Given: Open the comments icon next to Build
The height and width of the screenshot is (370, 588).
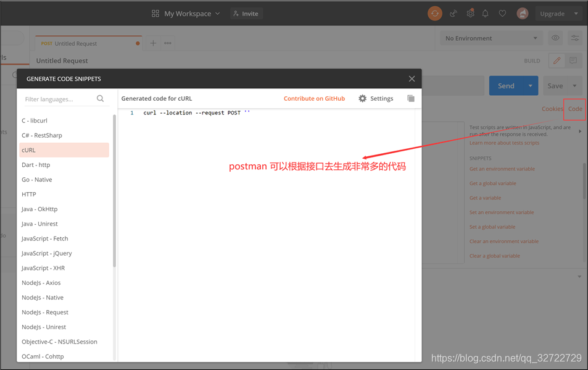Looking at the screenshot, I should pos(573,61).
